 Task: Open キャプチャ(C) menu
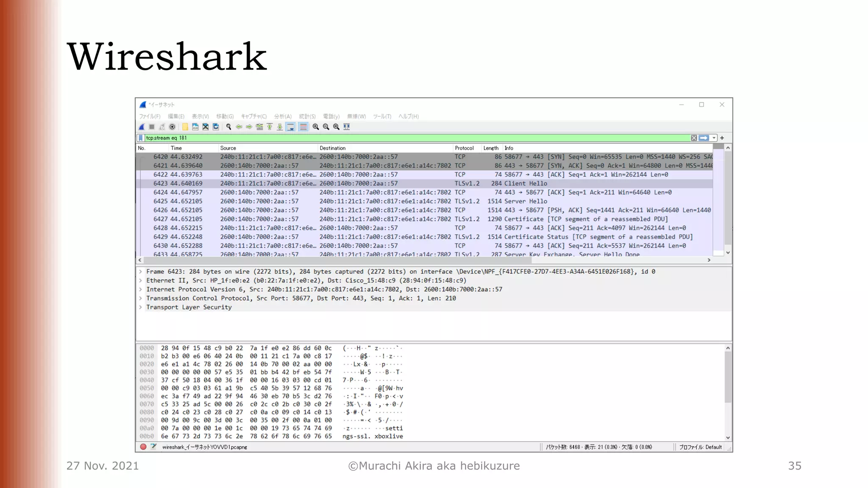coord(253,116)
